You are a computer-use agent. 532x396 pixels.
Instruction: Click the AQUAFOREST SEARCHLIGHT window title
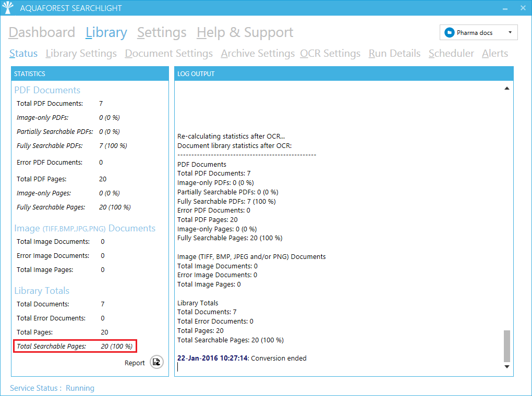click(x=70, y=8)
